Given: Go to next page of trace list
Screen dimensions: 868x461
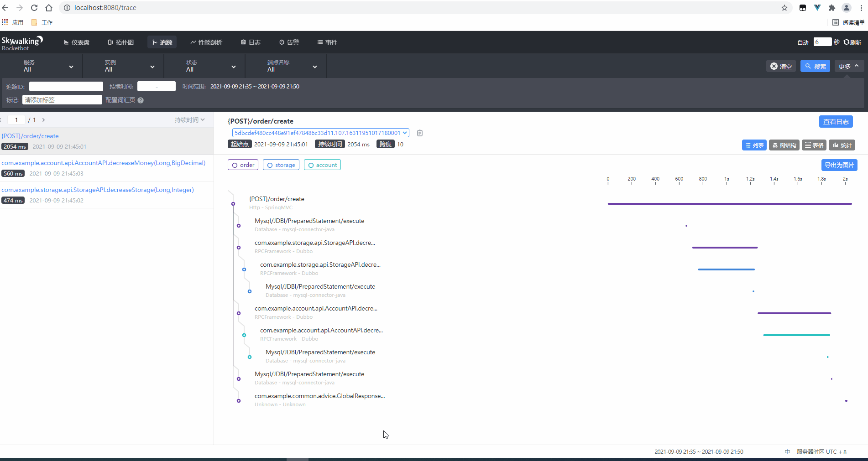Looking at the screenshot, I should pyautogui.click(x=43, y=120).
